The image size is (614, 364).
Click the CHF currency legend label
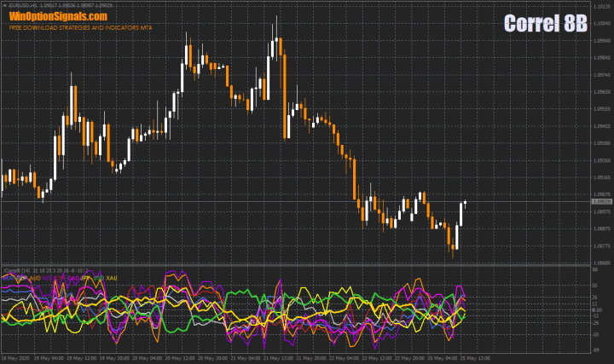(61, 278)
